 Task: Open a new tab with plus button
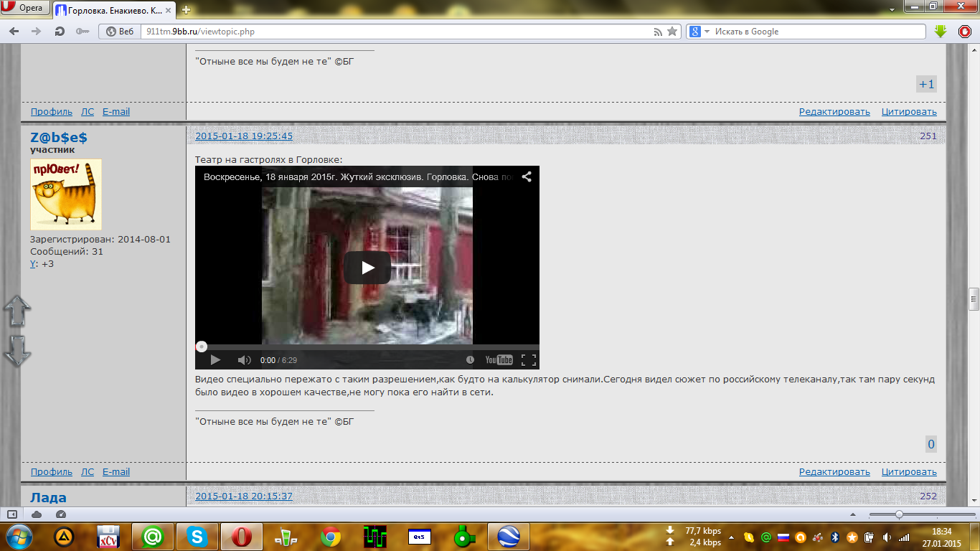click(x=187, y=10)
